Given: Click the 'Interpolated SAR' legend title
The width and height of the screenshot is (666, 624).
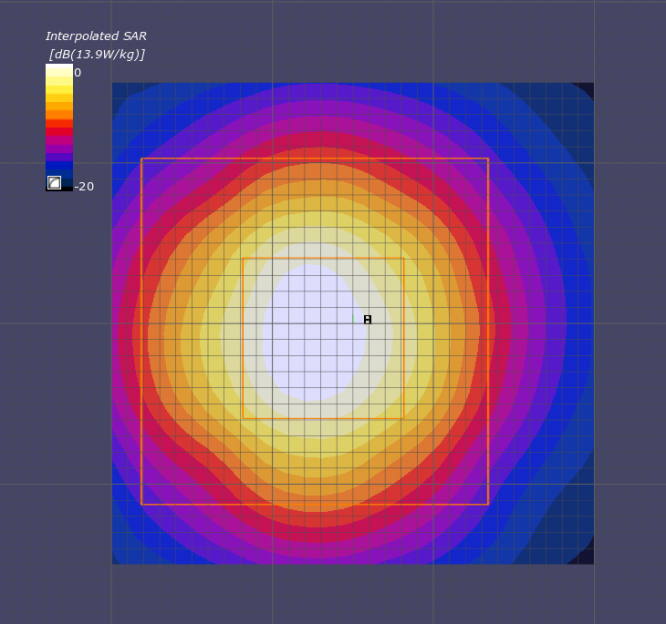Looking at the screenshot, I should [96, 36].
